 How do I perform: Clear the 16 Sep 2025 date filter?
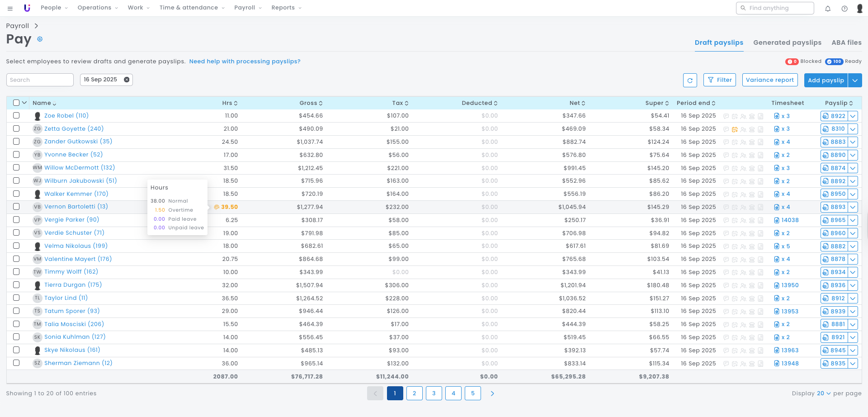127,80
